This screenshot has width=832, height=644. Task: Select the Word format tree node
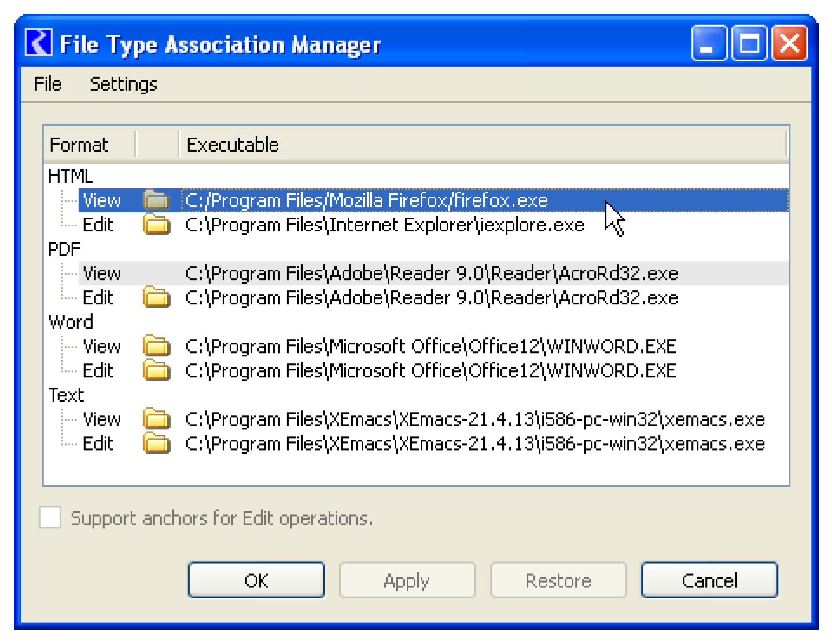pyautogui.click(x=71, y=322)
